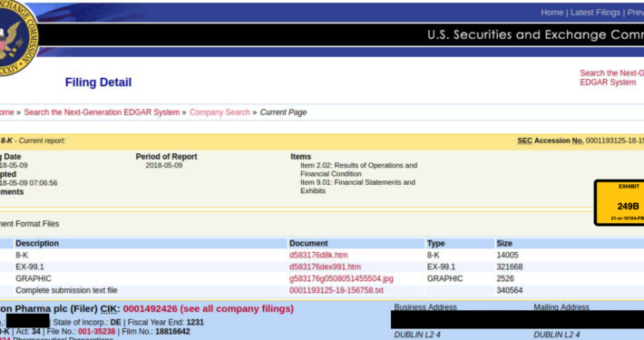
Task: Click the Type column header
Action: click(435, 243)
